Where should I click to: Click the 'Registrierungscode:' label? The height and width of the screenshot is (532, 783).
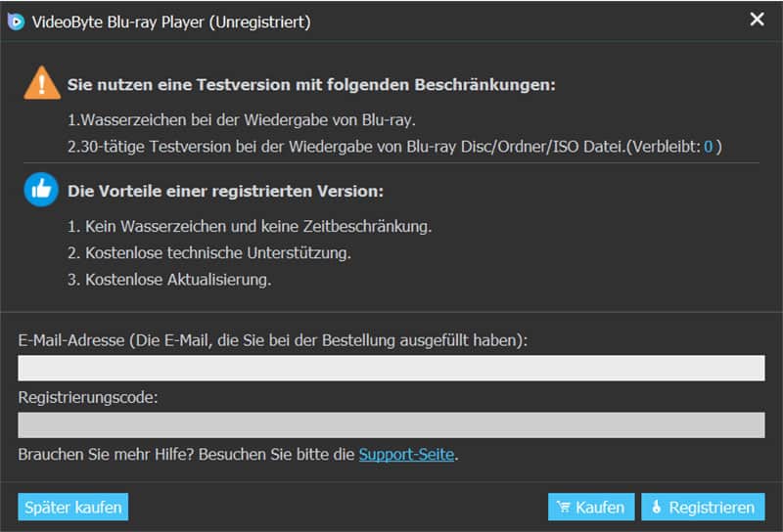click(88, 397)
